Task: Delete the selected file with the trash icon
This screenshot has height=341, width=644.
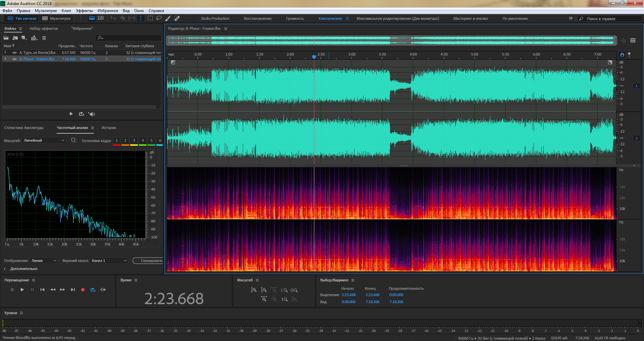Action: (44, 38)
